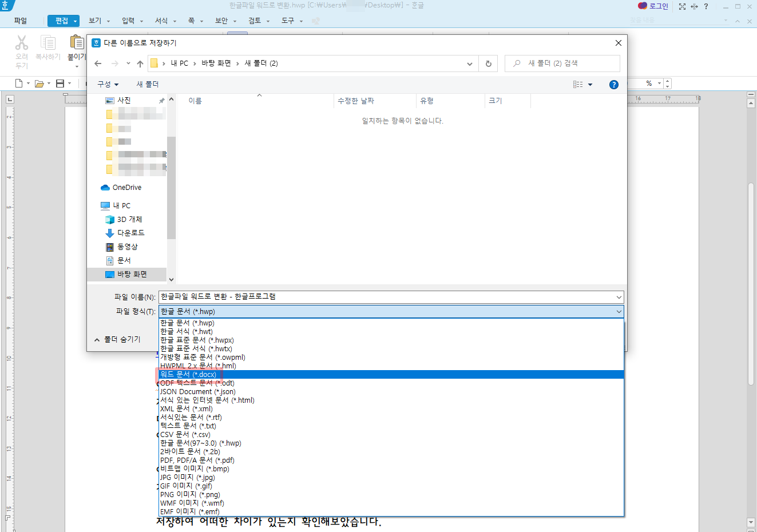
Task: Select 워드 문서 (*.docx) file format
Action: [391, 375]
